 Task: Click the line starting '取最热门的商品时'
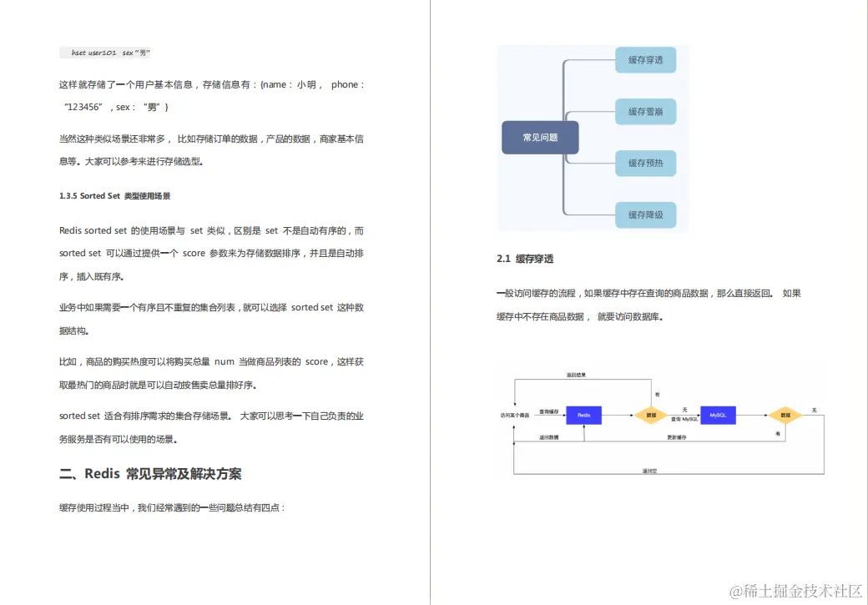[159, 385]
